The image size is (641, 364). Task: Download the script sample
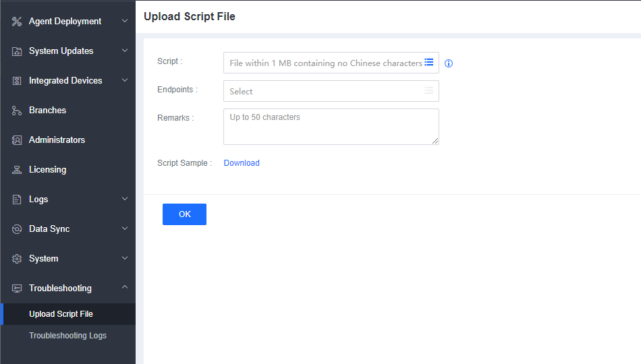[242, 163]
